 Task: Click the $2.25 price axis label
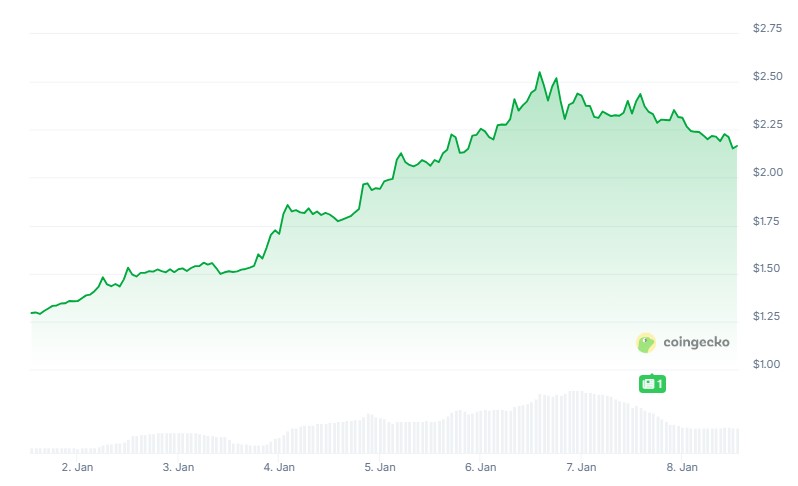tap(768, 124)
